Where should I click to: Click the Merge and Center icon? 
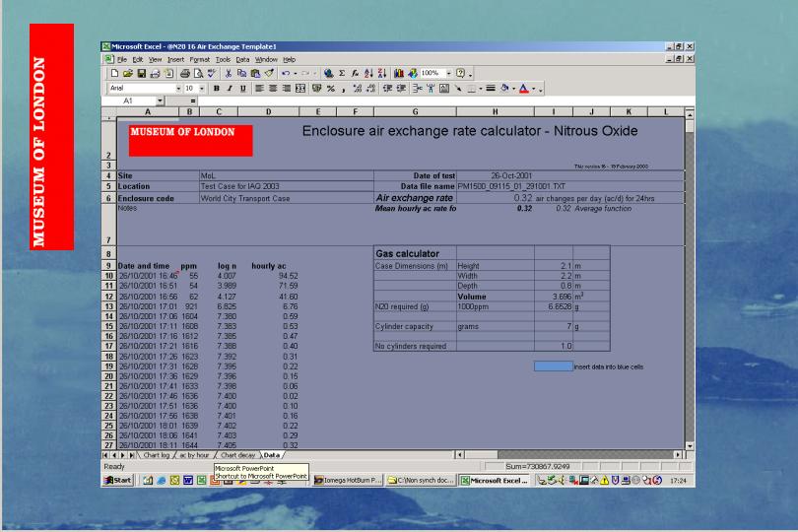[x=300, y=89]
